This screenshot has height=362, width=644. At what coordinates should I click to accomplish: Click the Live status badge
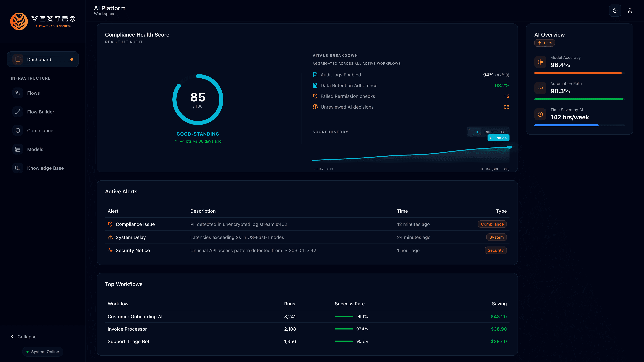pyautogui.click(x=545, y=43)
